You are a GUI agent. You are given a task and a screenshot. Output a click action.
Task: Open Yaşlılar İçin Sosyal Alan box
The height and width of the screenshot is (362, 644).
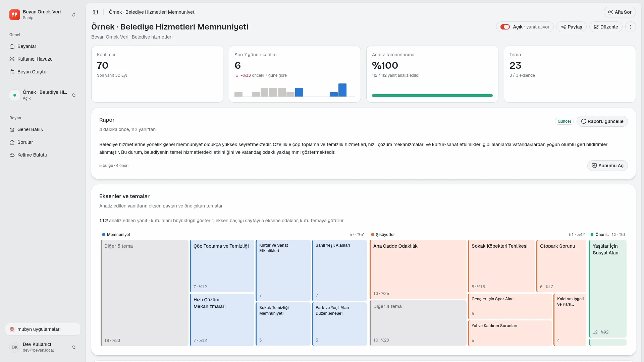point(608,289)
